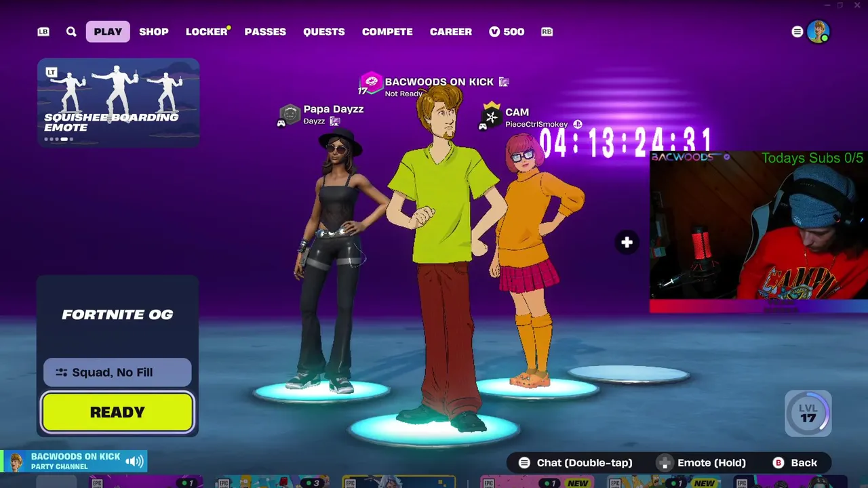Screen dimensions: 868x488
Task: Click the banner carousel page dots
Action: coord(59,140)
